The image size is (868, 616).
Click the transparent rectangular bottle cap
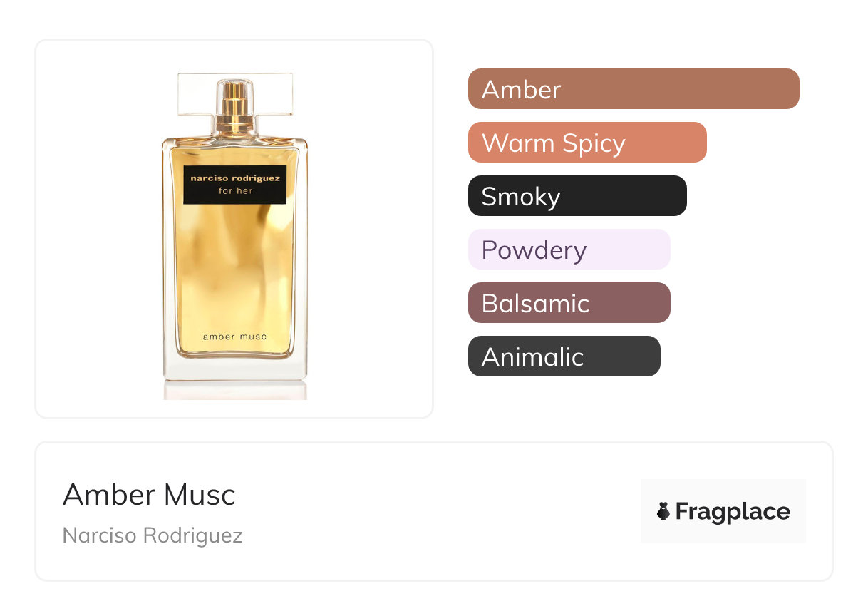pyautogui.click(x=234, y=93)
